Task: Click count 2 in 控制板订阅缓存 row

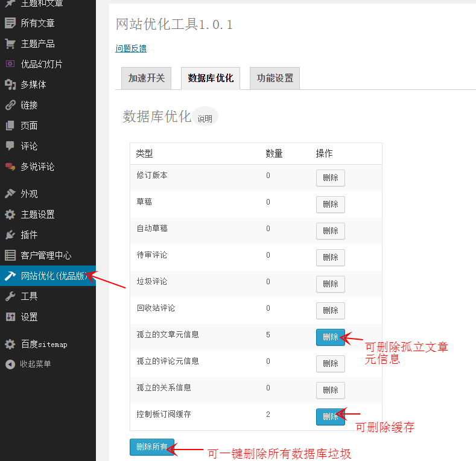Action: tap(268, 414)
